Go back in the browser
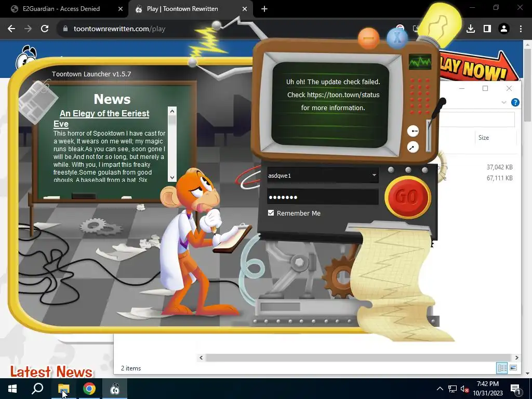 pyautogui.click(x=11, y=29)
